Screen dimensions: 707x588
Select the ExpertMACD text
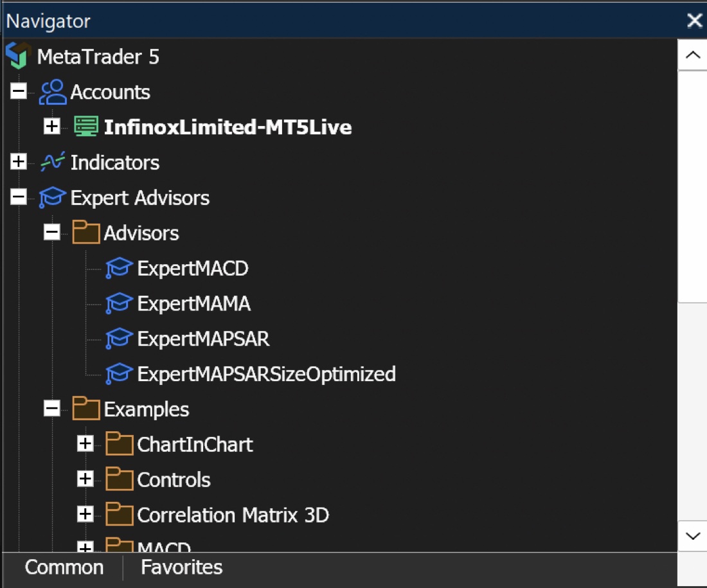(x=193, y=269)
